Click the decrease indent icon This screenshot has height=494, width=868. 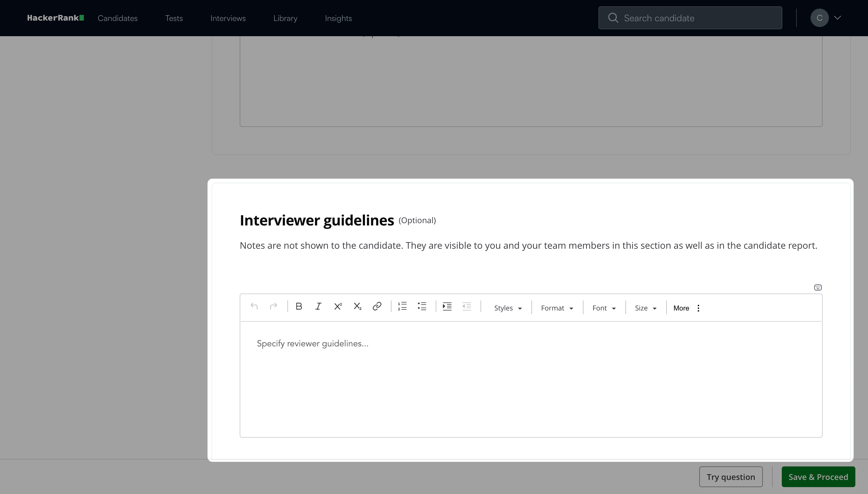coord(467,306)
